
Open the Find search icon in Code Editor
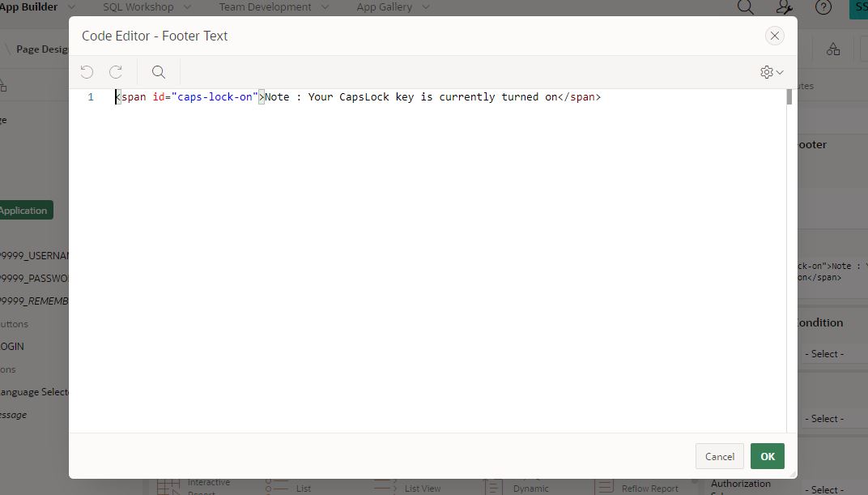tap(159, 72)
